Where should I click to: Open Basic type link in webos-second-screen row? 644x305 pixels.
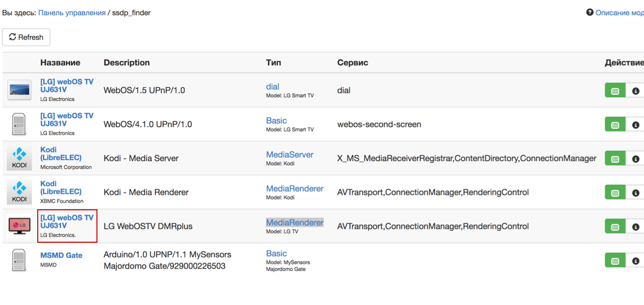coord(276,121)
